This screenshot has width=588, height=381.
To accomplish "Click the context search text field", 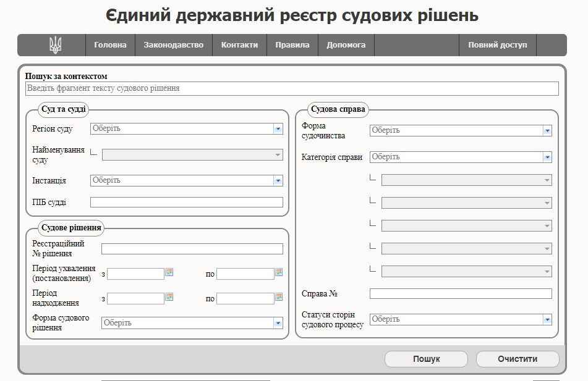I will (x=292, y=89).
